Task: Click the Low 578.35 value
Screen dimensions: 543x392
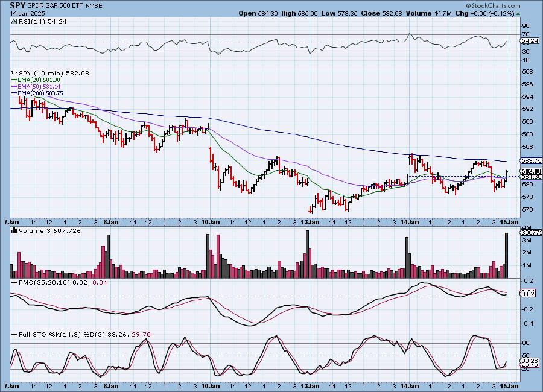Action: point(339,13)
